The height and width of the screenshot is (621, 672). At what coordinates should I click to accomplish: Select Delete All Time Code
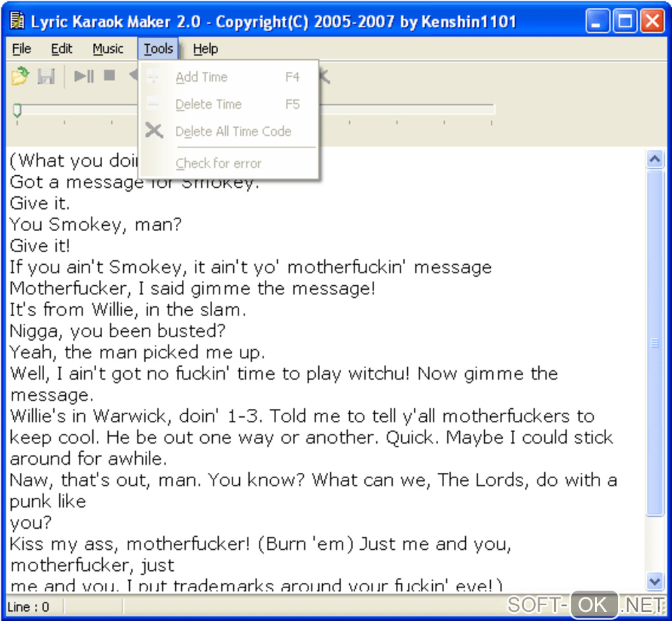coord(229,131)
